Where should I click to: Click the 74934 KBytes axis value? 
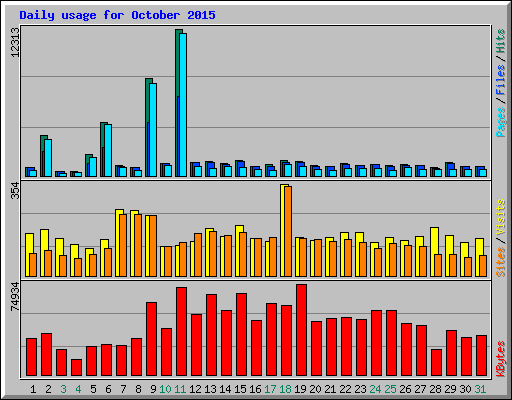(15, 297)
